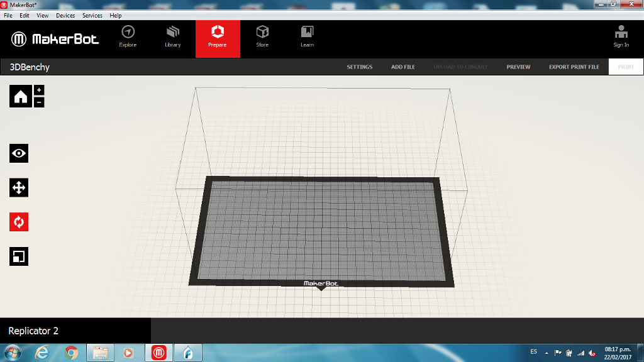
Task: Launch Google Chrome from taskbar
Action: (x=71, y=353)
